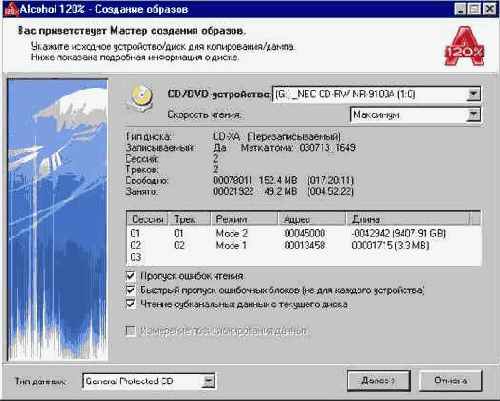Click the wizard side banner image
Image resolution: width=500 pixels, height=401 pixels.
[x=58, y=220]
